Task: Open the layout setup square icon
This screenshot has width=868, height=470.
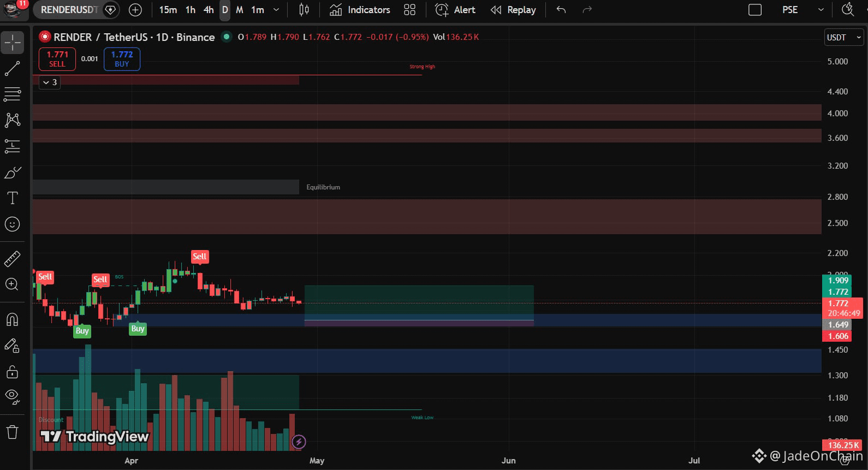Action: coord(755,10)
